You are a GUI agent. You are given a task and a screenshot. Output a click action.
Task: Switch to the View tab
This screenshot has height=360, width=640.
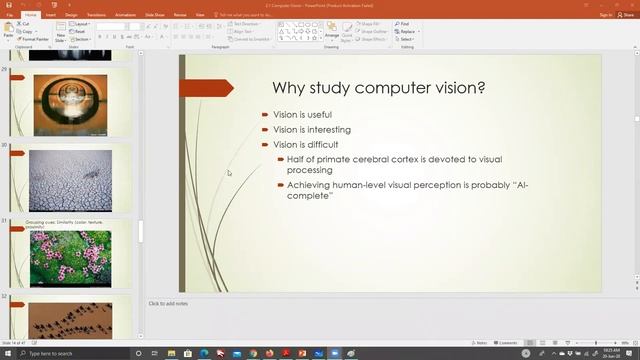pos(200,15)
